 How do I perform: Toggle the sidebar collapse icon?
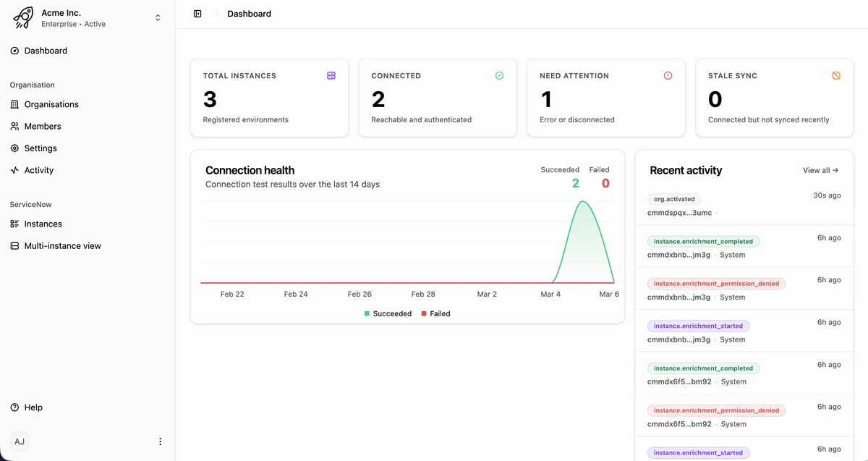197,14
